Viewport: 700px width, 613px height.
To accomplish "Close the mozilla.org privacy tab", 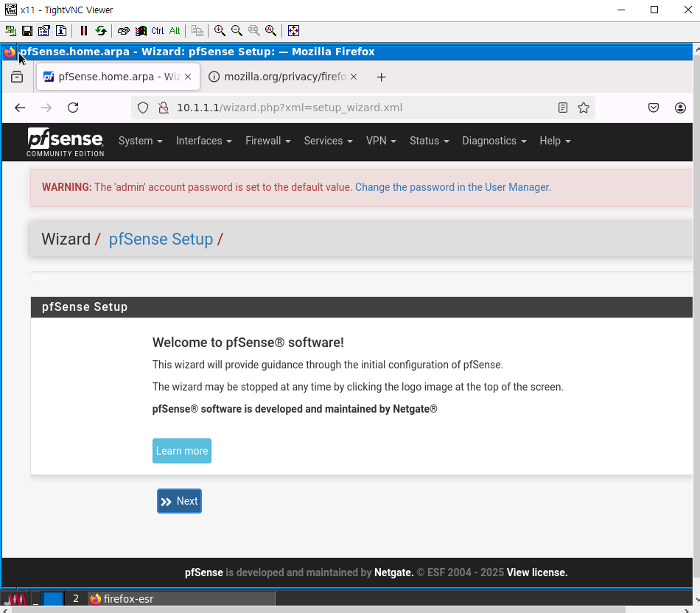I will pyautogui.click(x=354, y=77).
